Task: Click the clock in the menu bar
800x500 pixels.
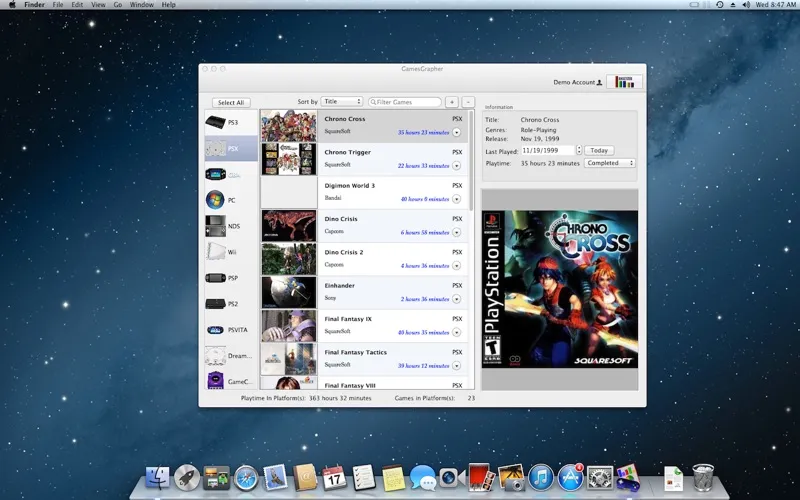Action: tap(776, 5)
